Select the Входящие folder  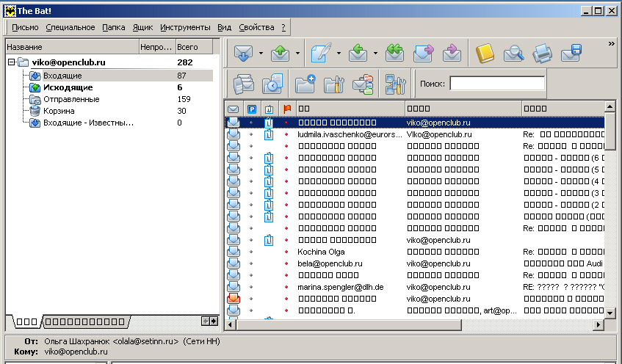pos(62,76)
